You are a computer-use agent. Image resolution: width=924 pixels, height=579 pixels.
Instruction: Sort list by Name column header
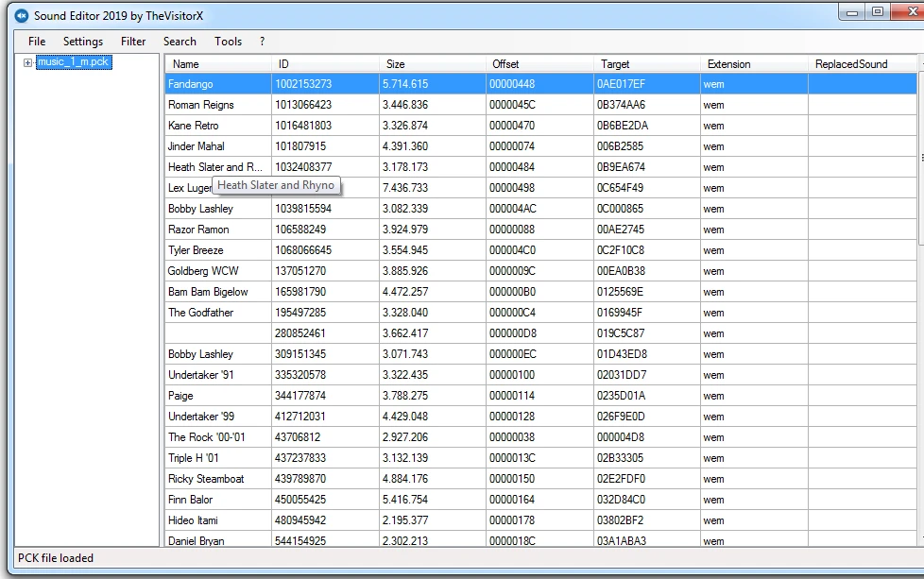(217, 64)
